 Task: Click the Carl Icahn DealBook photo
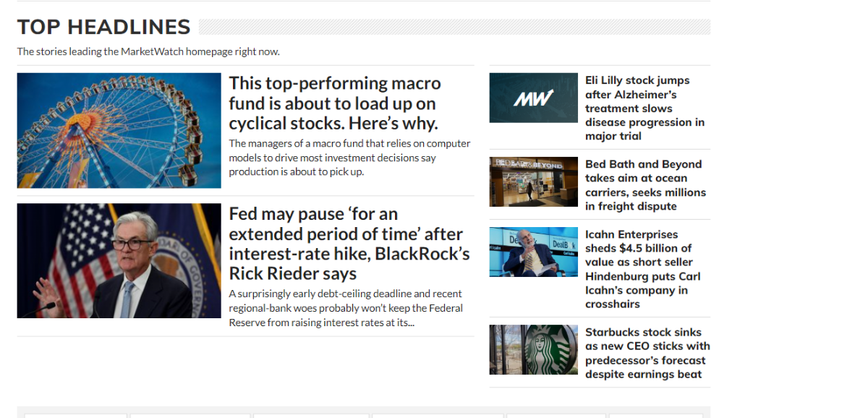533,252
